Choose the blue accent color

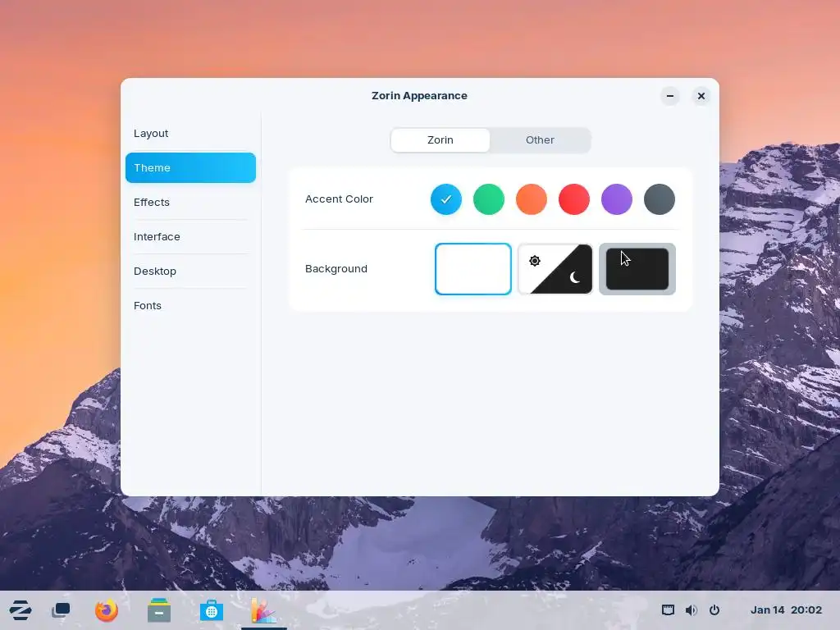[x=445, y=199]
